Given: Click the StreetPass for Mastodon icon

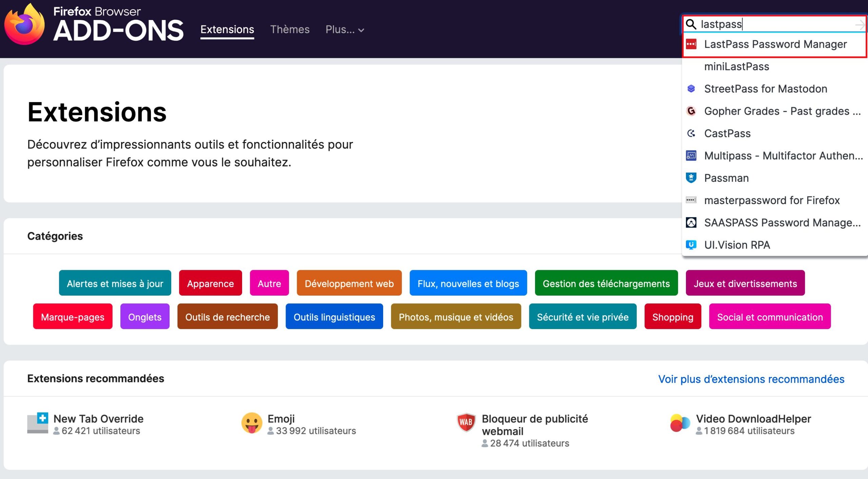Looking at the screenshot, I should (691, 89).
